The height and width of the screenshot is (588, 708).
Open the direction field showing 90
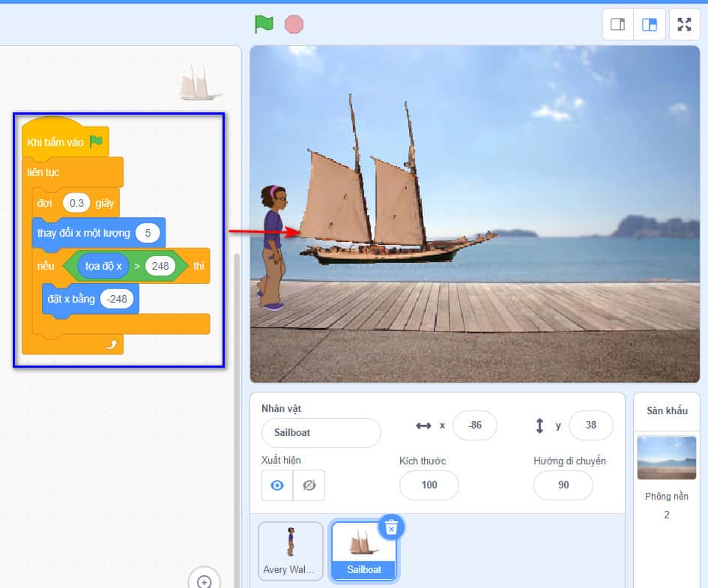(563, 485)
